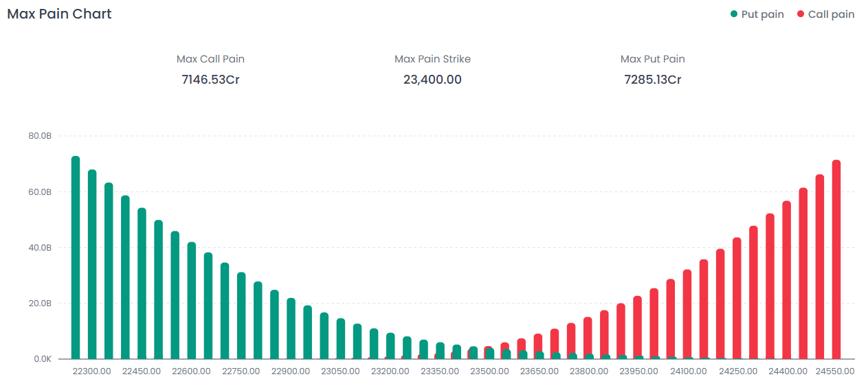
Task: Click the 40.0B y-axis label
Action: click(40, 247)
